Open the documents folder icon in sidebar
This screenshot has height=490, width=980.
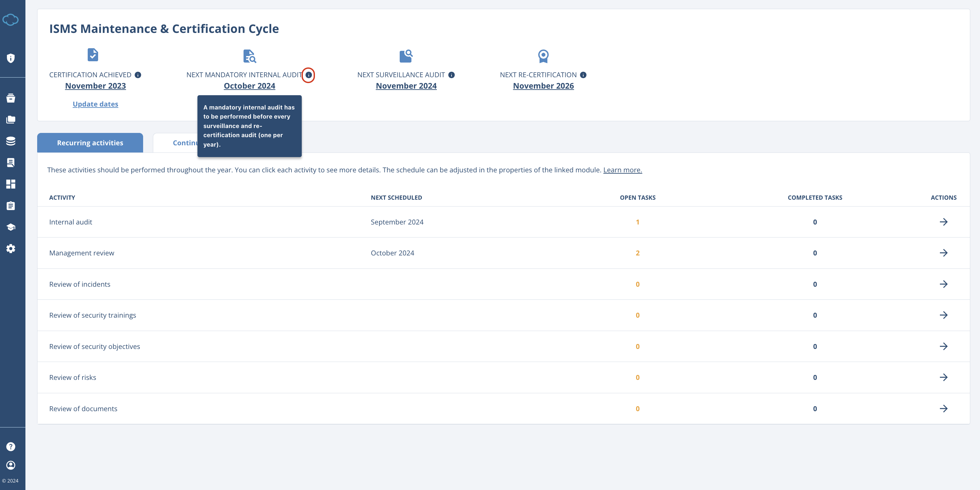pos(11,119)
